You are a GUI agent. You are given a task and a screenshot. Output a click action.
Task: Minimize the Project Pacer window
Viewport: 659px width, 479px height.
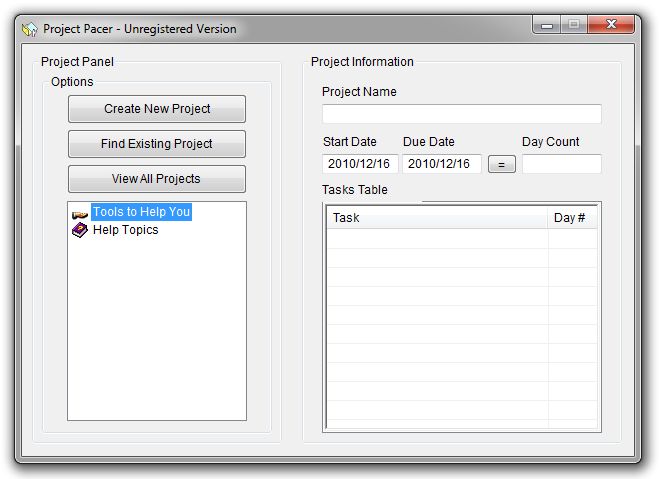[546, 25]
